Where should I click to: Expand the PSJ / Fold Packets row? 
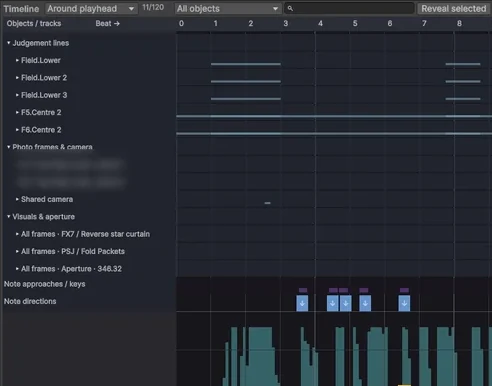tap(17, 251)
